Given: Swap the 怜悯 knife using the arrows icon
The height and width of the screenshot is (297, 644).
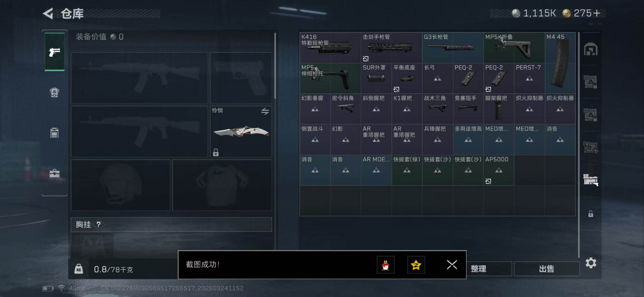Looking at the screenshot, I should click(x=265, y=111).
